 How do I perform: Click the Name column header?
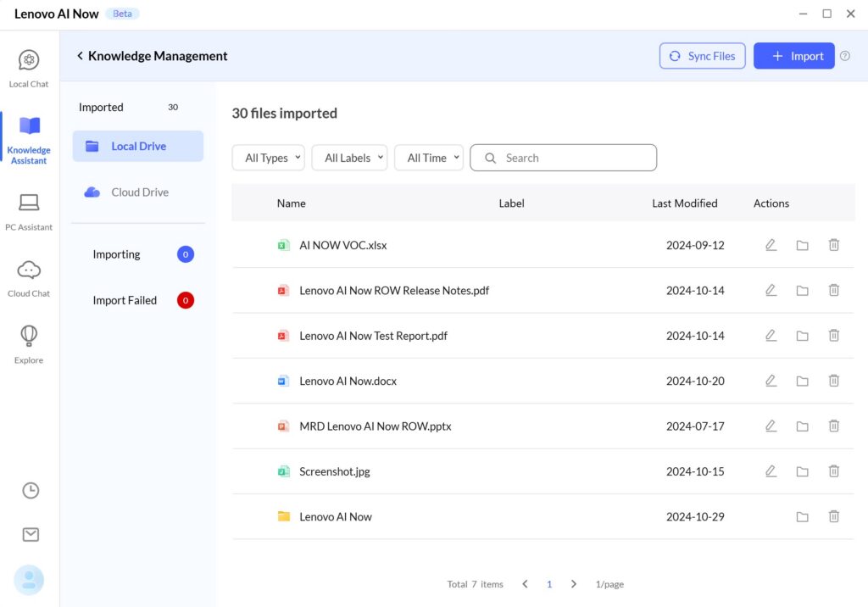292,203
